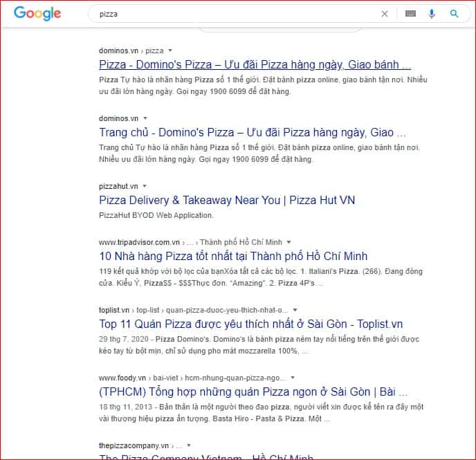Click snippet starting 'Trang chủ Tự hào là'
476x460 pixels.
pyautogui.click(x=259, y=154)
